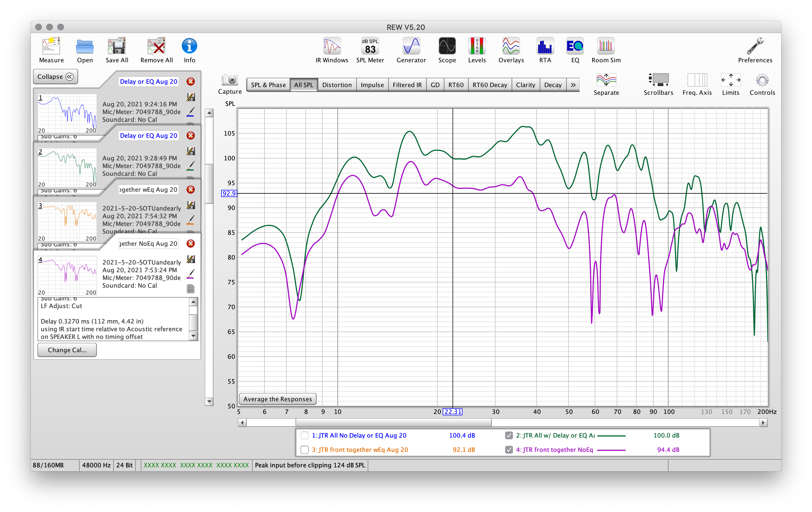Click Average the Responses button
This screenshot has width=812, height=512.
pos(278,399)
